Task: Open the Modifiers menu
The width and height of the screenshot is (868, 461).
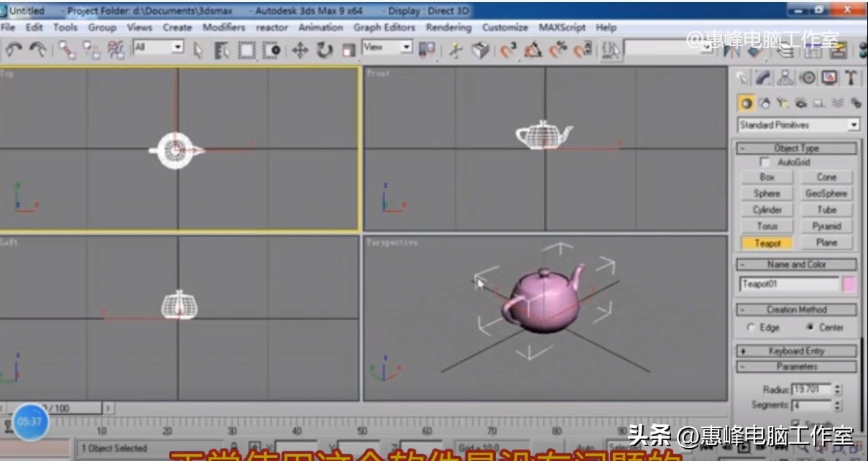Action: (223, 27)
